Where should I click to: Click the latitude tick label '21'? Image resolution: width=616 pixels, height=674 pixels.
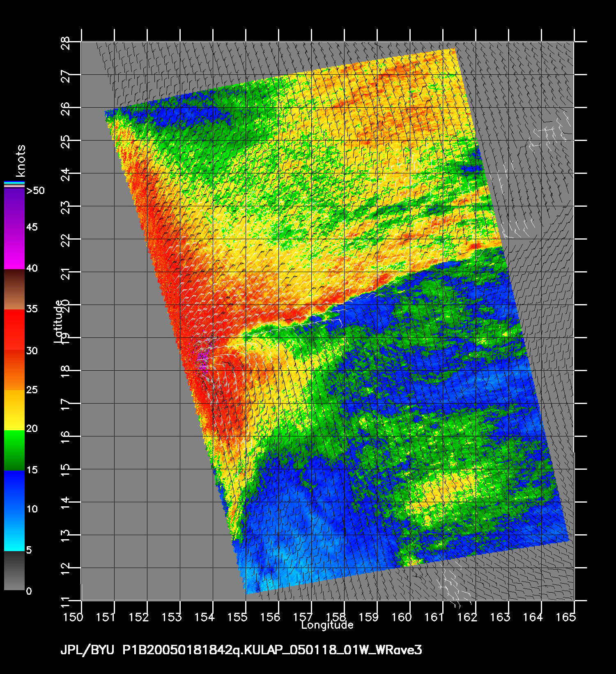pos(66,273)
